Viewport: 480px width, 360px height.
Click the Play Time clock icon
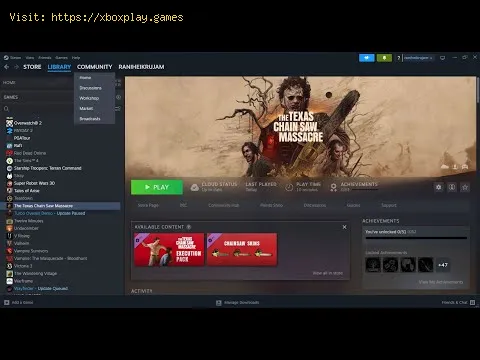(x=289, y=187)
